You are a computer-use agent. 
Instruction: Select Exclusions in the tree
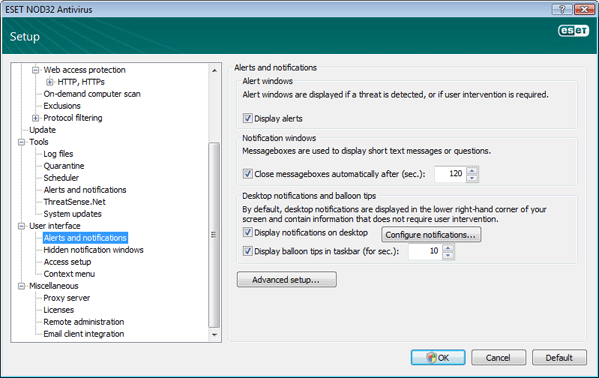pyautogui.click(x=62, y=106)
